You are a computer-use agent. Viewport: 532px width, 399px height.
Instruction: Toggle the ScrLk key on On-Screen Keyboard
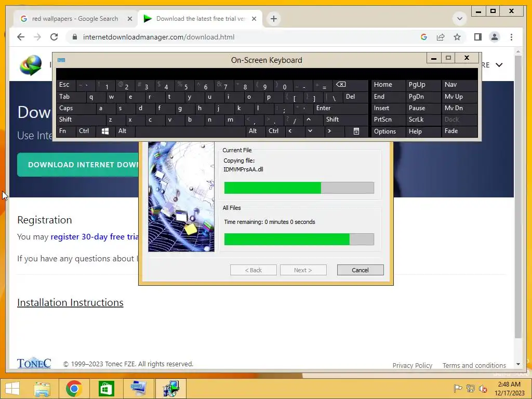[x=423, y=119]
